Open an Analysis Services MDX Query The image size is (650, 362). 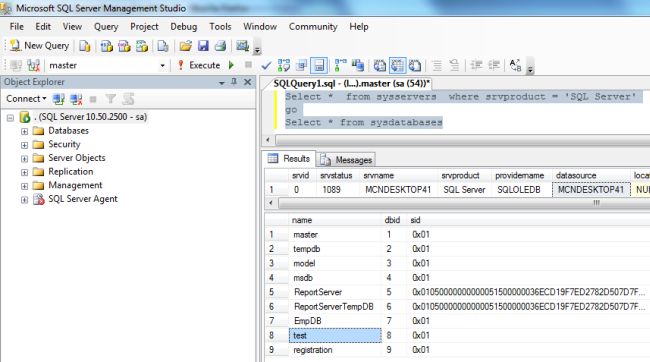(x=107, y=46)
